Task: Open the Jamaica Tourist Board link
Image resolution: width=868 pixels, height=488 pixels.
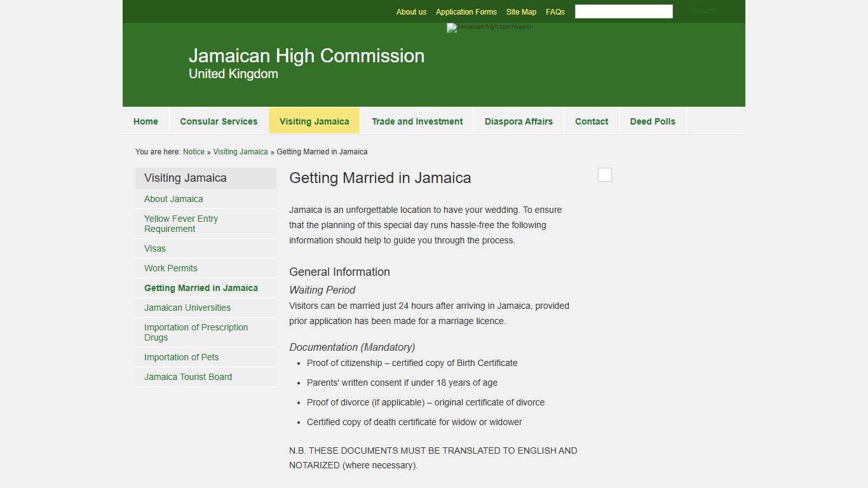Action: pyautogui.click(x=188, y=377)
